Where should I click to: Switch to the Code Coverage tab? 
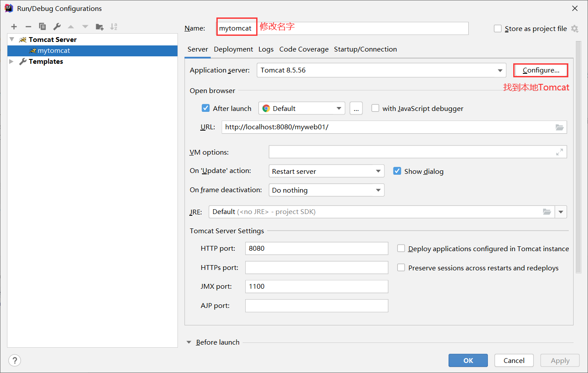click(304, 49)
